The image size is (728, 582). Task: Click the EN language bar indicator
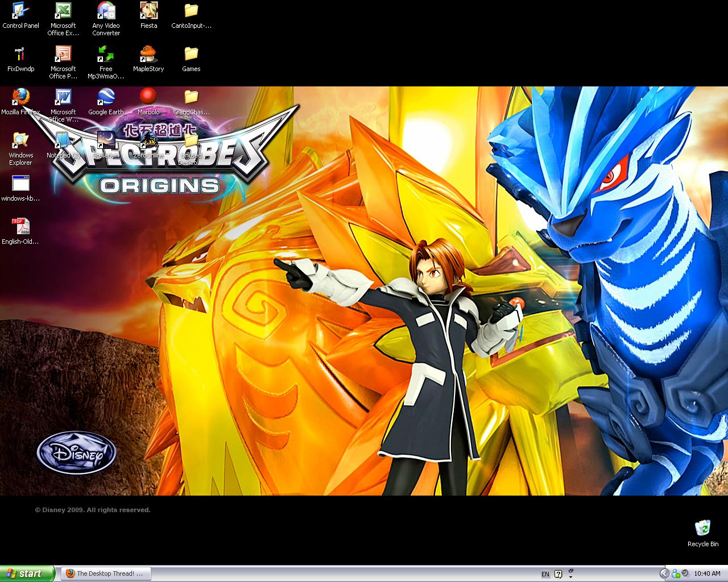point(545,574)
